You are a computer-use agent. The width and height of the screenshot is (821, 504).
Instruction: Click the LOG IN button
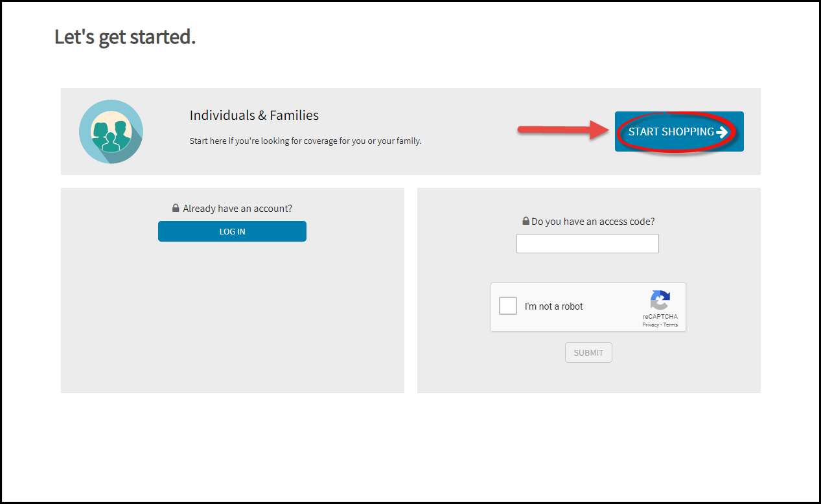pyautogui.click(x=232, y=231)
